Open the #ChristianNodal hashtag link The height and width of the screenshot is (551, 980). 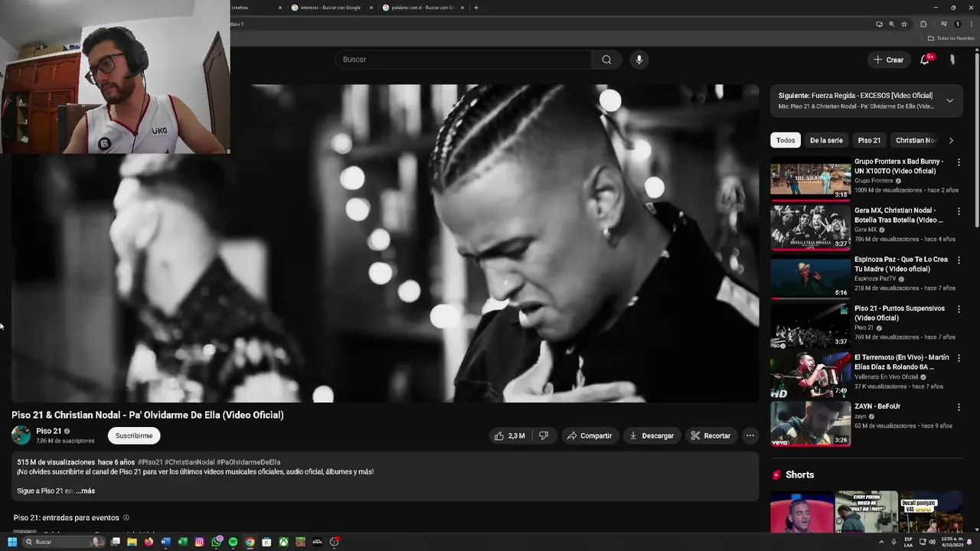pos(190,462)
